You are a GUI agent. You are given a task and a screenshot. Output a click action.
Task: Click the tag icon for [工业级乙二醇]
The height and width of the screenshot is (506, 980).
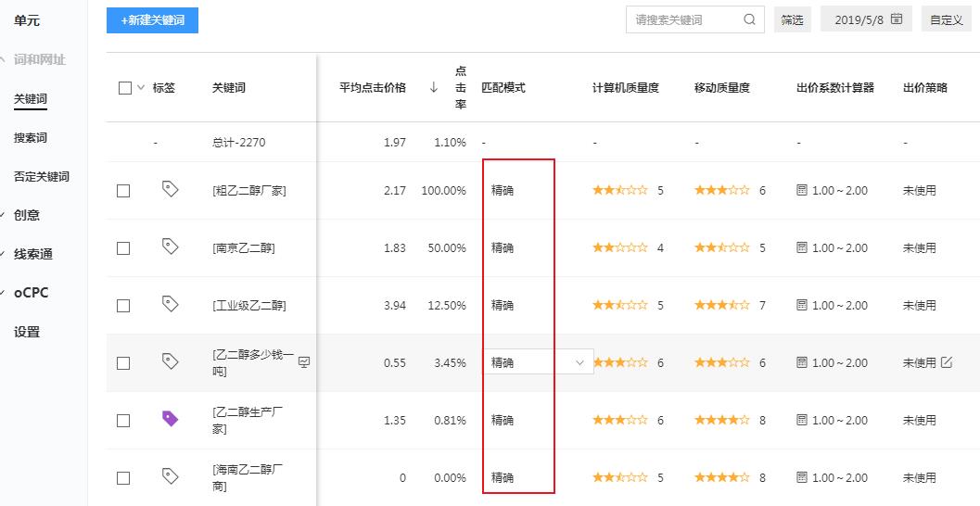pyautogui.click(x=170, y=304)
